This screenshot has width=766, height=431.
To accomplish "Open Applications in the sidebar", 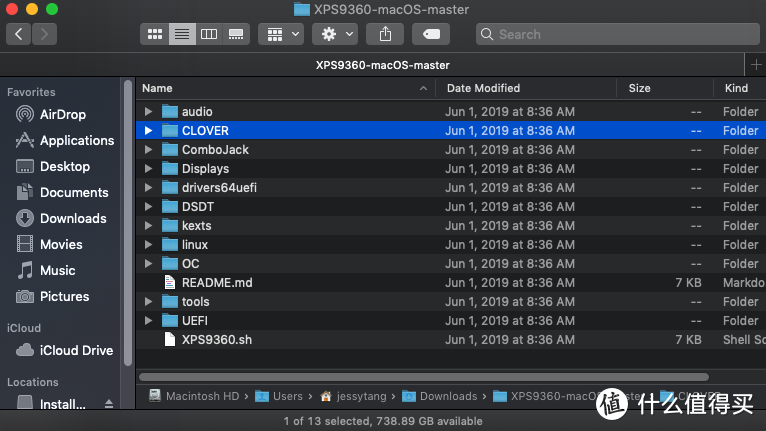I will click(x=65, y=140).
